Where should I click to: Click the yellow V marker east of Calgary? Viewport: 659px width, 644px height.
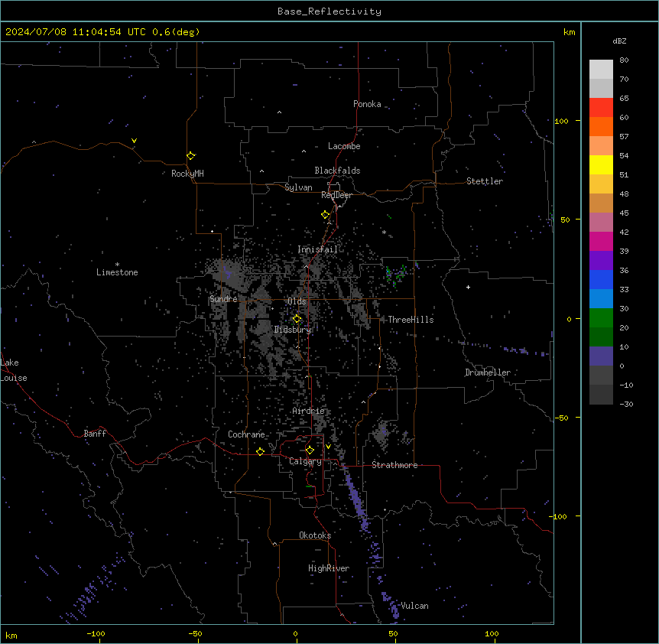tap(328, 447)
